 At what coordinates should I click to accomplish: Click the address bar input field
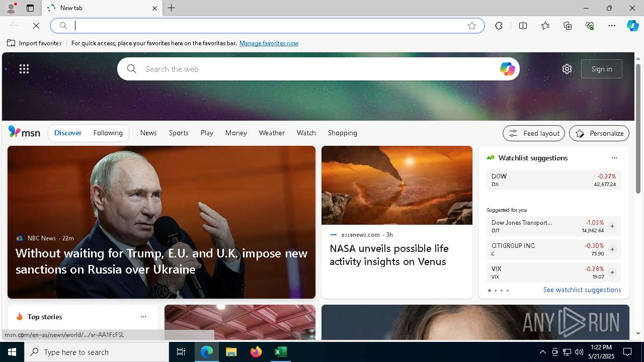(x=267, y=26)
